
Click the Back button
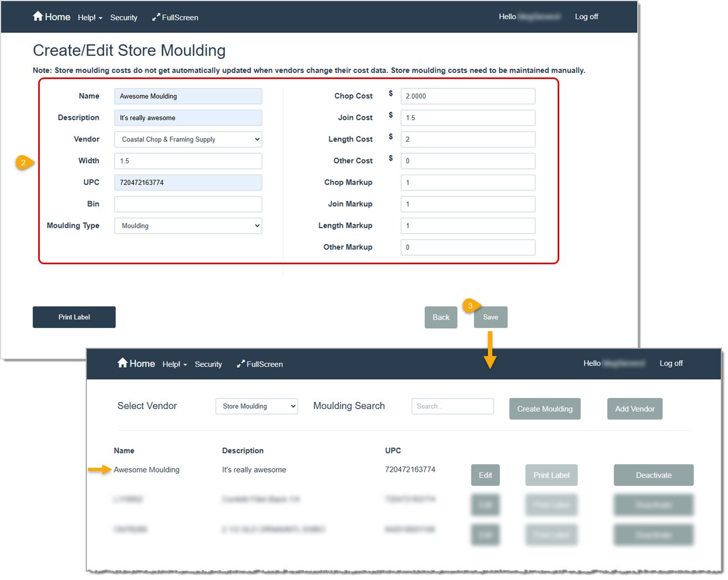pos(440,317)
